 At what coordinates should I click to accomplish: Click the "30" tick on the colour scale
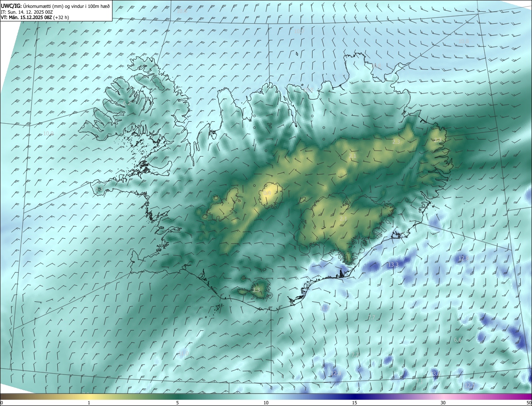[443, 403]
